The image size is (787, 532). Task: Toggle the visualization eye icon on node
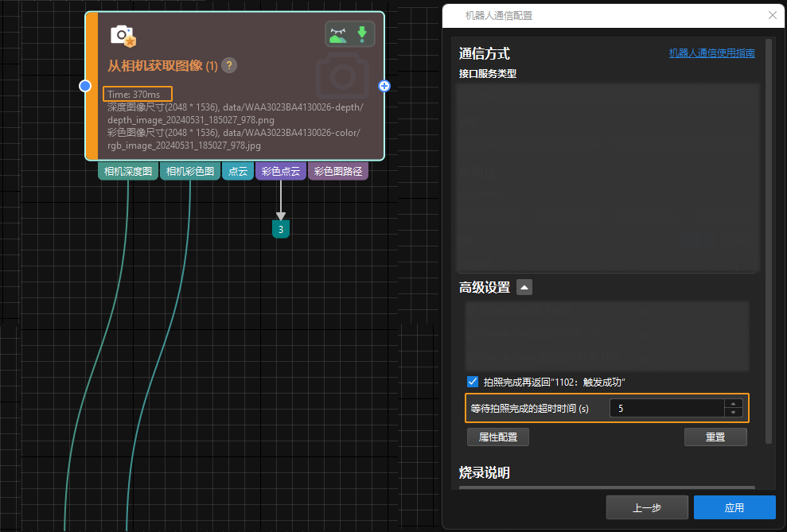(338, 35)
